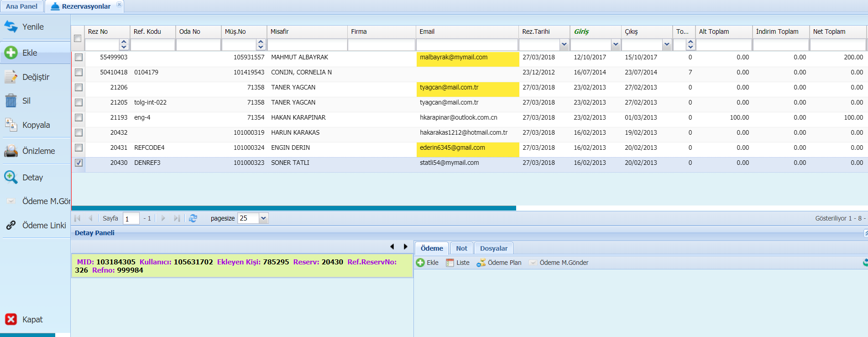The image size is (868, 337).
Task: Switch to the Ana Panel tab
Action: 21,6
